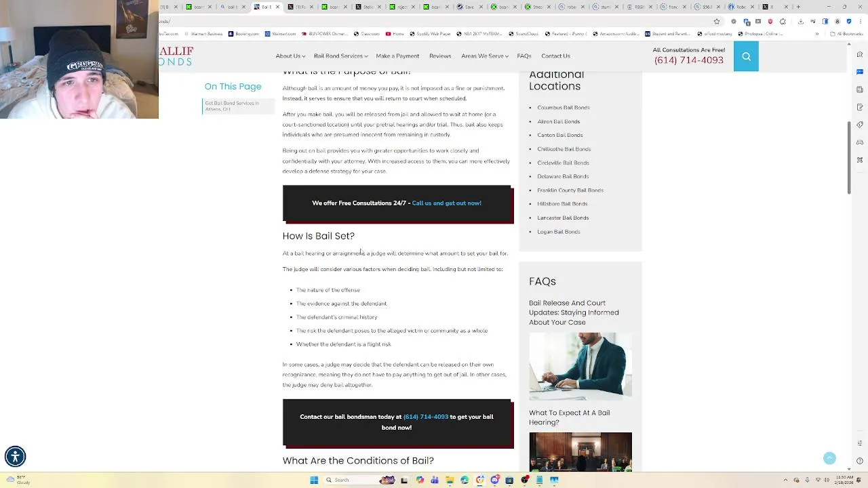
Task: Click the man-with-laptop article thumbnail
Action: pyautogui.click(x=580, y=367)
